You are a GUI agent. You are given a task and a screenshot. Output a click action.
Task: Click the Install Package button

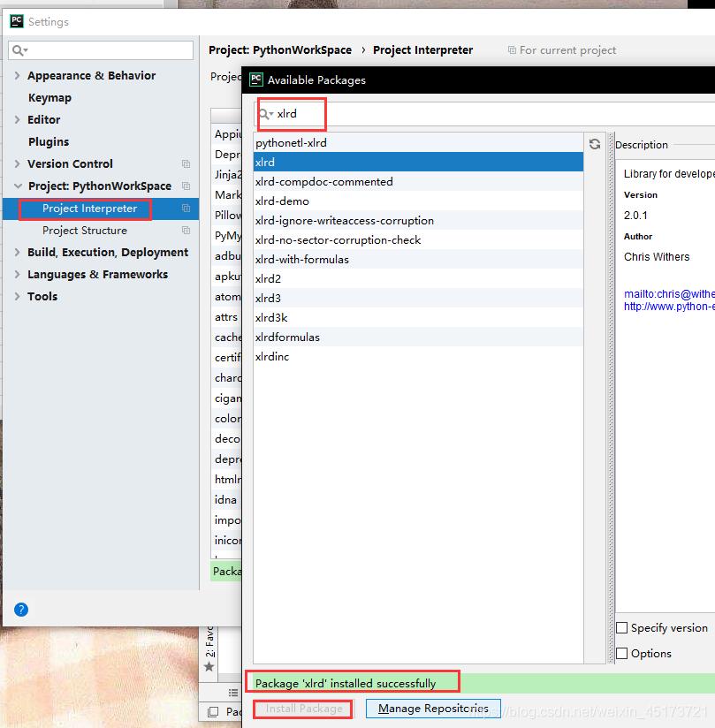tap(304, 709)
